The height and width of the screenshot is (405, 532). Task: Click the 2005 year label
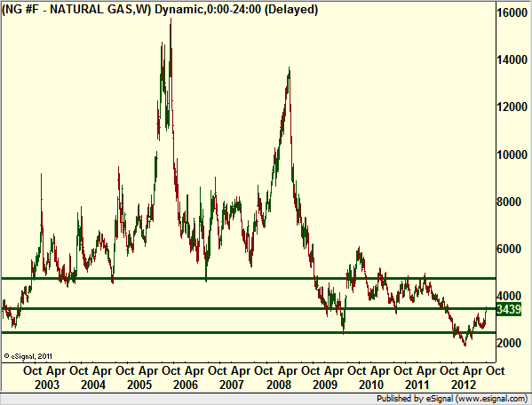[x=139, y=385]
